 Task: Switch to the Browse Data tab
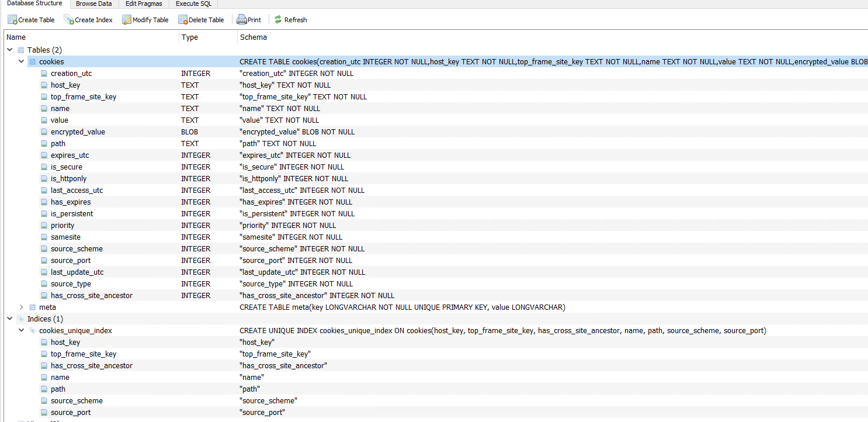pos(93,4)
